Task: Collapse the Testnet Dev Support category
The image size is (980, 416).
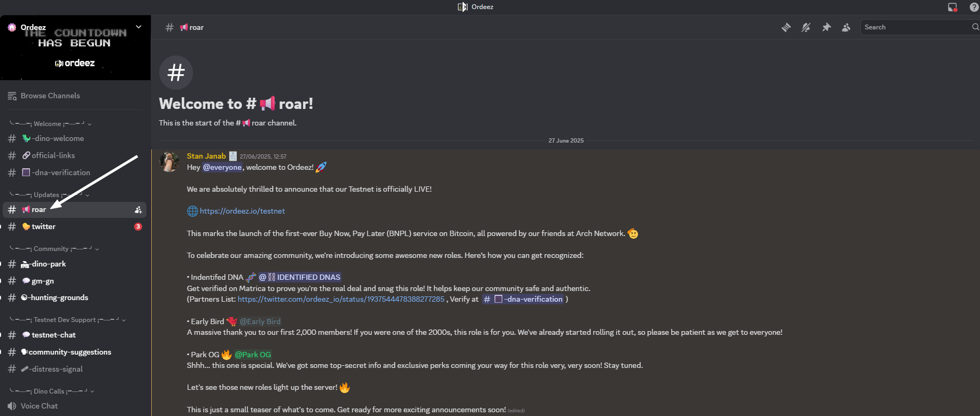Action: (x=68, y=319)
